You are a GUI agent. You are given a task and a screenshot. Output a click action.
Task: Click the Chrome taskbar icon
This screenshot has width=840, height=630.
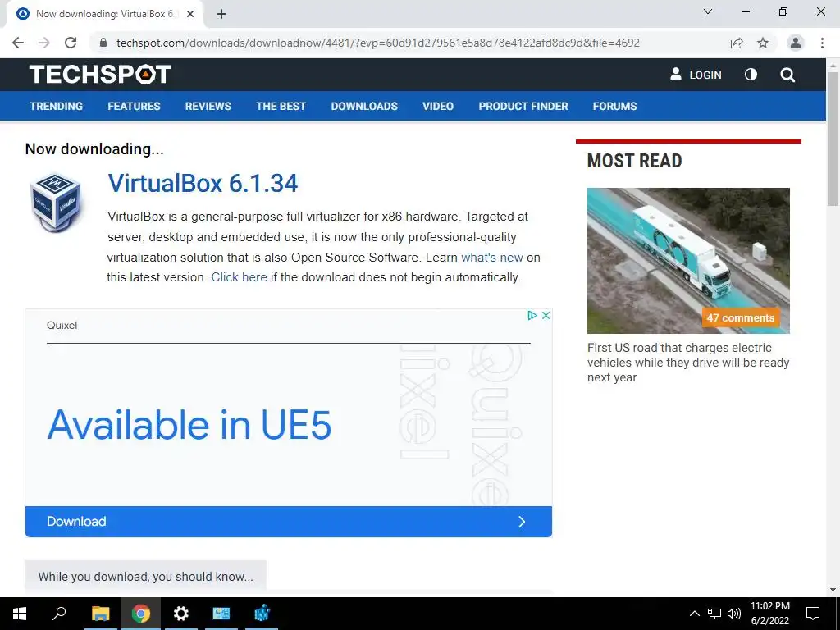tap(141, 614)
